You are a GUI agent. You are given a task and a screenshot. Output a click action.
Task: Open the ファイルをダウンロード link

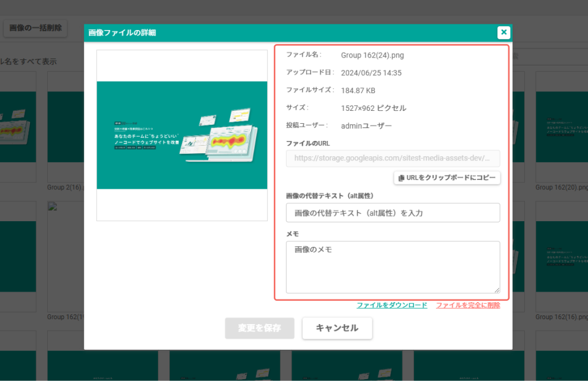[x=392, y=305]
